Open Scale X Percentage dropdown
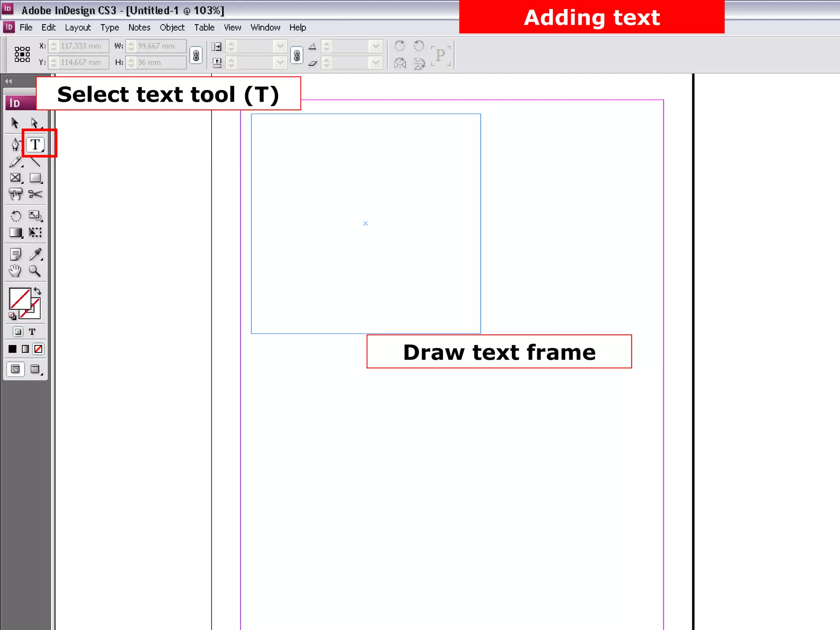This screenshot has height=630, width=840. pyautogui.click(x=280, y=46)
